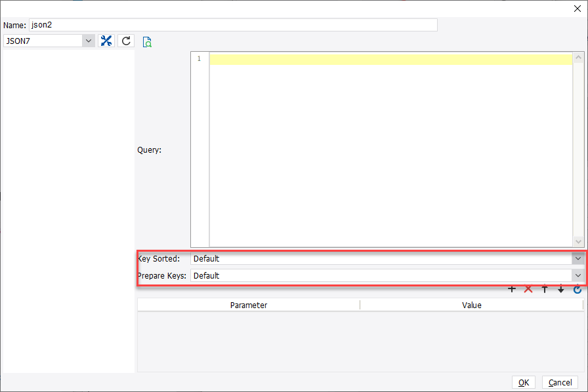Screen dimensions: 588x392
Task: Reload parameters with the blue refresh icon
Action: (576, 288)
